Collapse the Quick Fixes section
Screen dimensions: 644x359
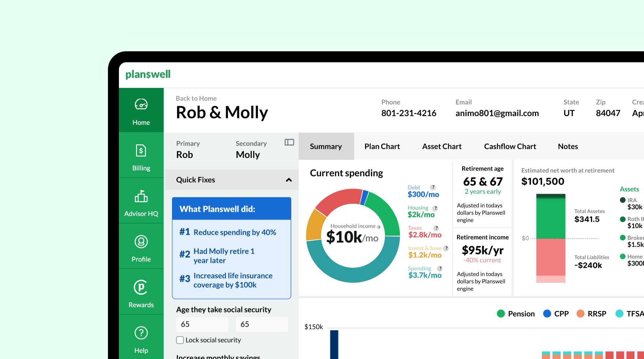pyautogui.click(x=289, y=180)
